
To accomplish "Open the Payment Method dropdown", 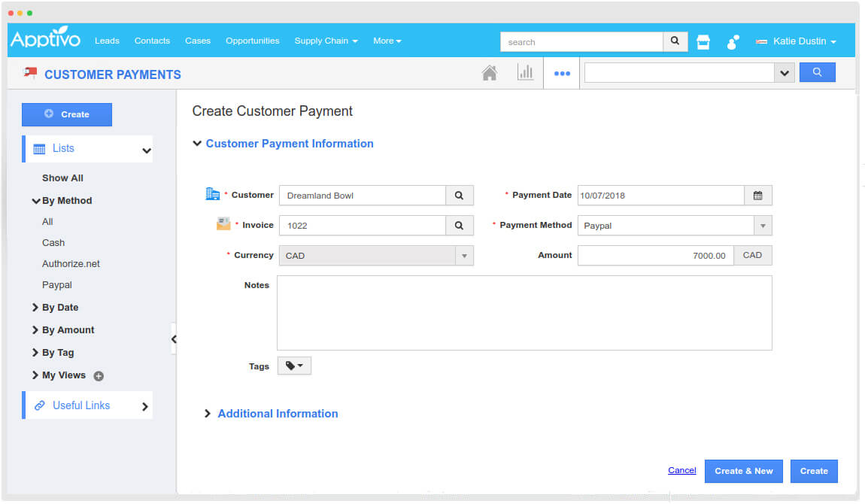I will [x=762, y=225].
